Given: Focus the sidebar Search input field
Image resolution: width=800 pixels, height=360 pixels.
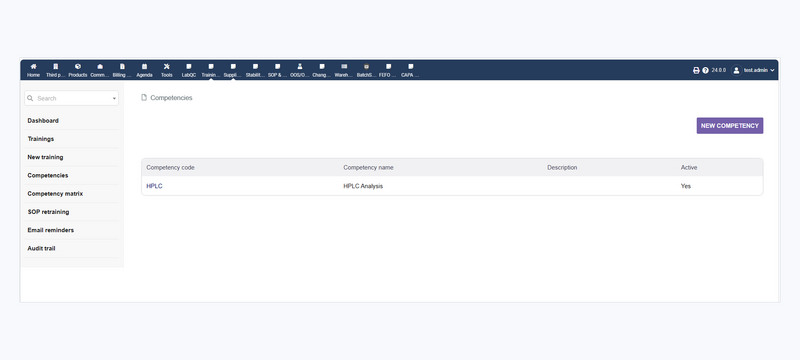Looking at the screenshot, I should coord(71,98).
